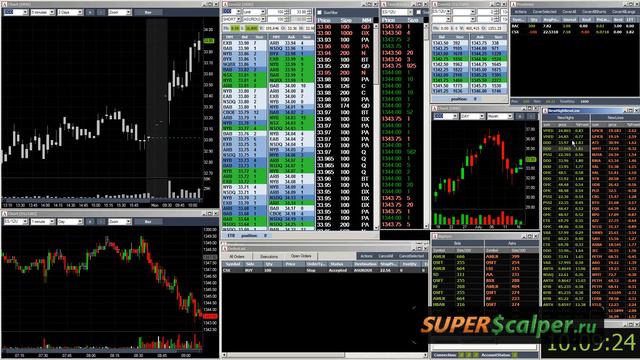The height and width of the screenshot is (360, 640).
Task: Click right small button before bottom chart Zoom dropdown
Action: pyautogui.click(x=101, y=221)
